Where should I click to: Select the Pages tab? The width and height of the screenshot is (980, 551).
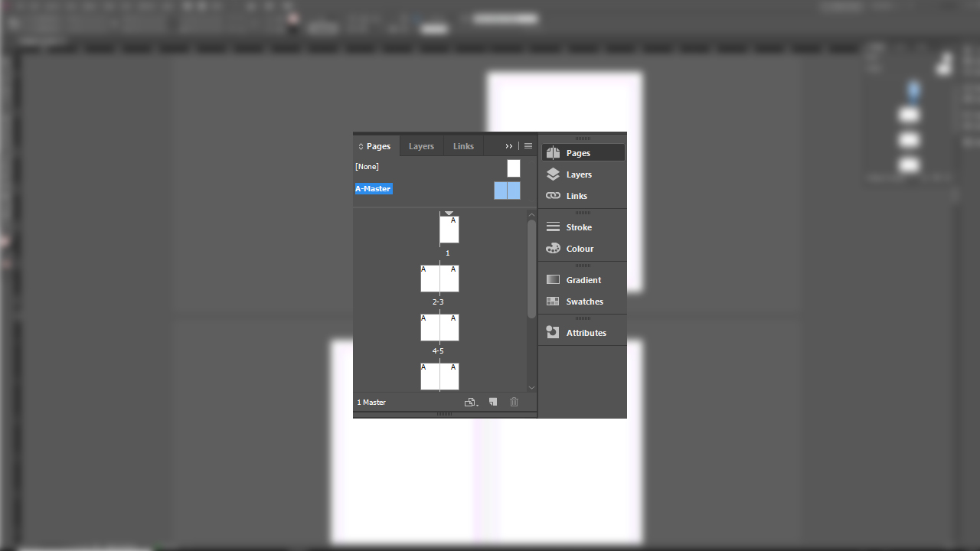pos(378,146)
